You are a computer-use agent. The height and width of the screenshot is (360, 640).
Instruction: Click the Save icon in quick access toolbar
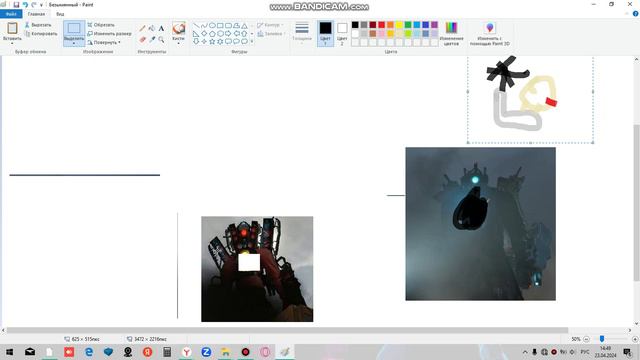click(x=16, y=4)
